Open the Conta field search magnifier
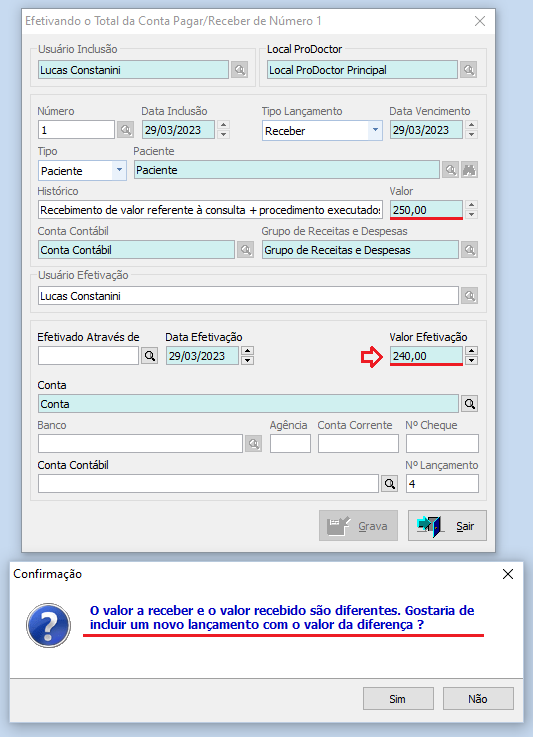 click(469, 404)
